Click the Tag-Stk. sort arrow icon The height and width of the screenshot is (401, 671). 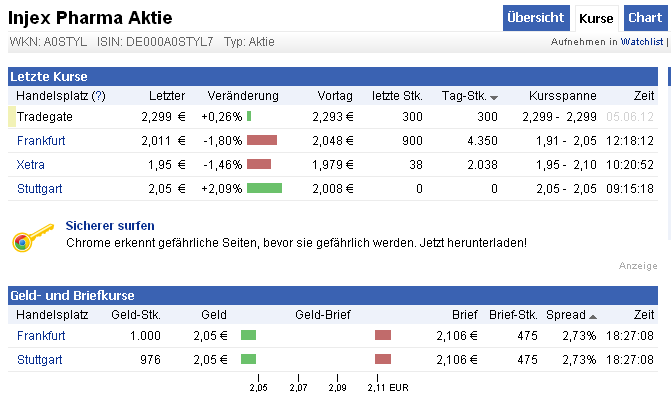coord(494,97)
